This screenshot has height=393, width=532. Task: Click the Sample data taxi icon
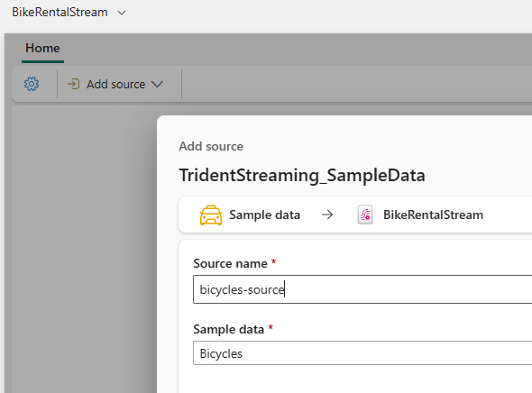tap(211, 215)
